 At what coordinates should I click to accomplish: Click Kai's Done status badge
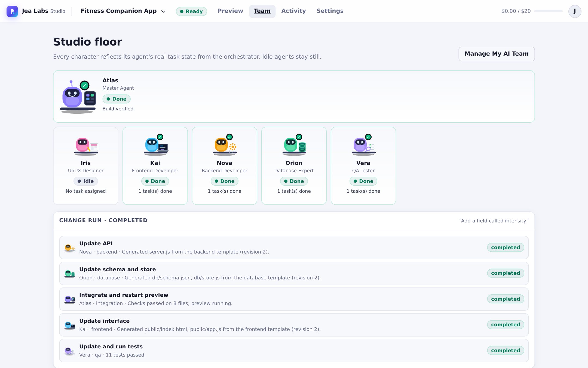155,181
